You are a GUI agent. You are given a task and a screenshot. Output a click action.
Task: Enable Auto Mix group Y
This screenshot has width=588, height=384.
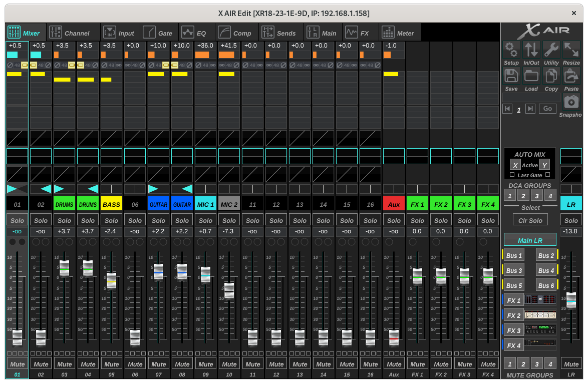point(544,165)
